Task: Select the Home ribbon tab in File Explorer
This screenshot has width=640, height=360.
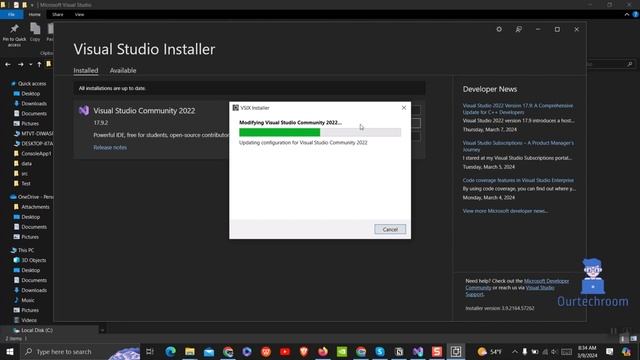Action: click(x=35, y=14)
